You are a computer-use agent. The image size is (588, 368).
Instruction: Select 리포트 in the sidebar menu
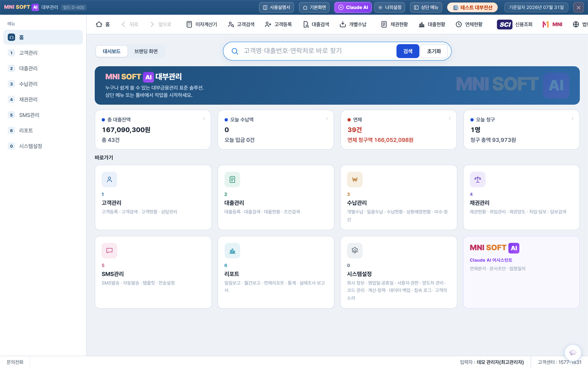[x=43, y=131]
